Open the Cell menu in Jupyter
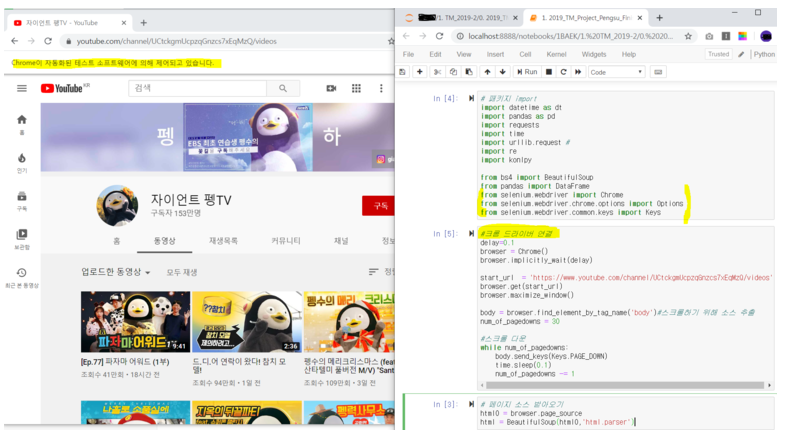This screenshot has height=434, width=785. (x=525, y=54)
